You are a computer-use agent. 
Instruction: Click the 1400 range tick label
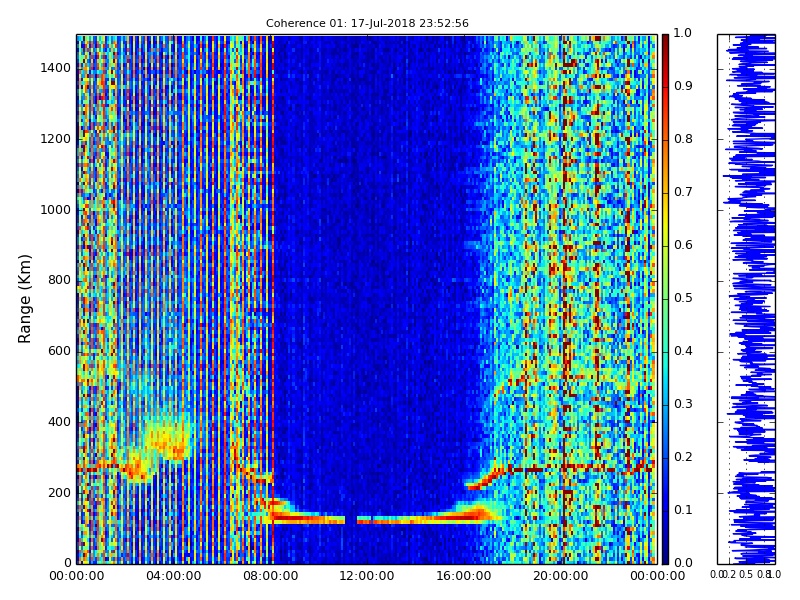click(56, 68)
